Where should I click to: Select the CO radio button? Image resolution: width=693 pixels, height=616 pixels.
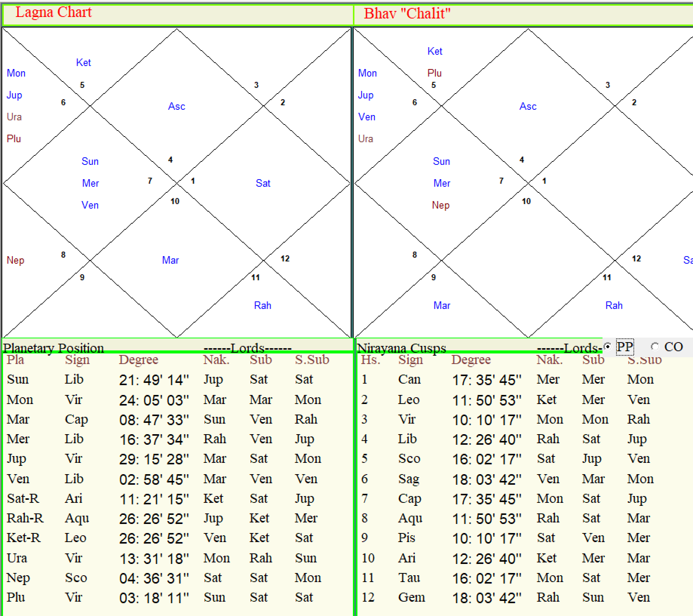point(655,346)
